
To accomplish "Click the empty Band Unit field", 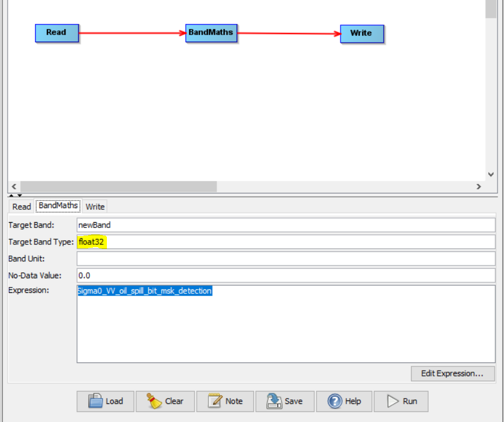I will [x=286, y=258].
